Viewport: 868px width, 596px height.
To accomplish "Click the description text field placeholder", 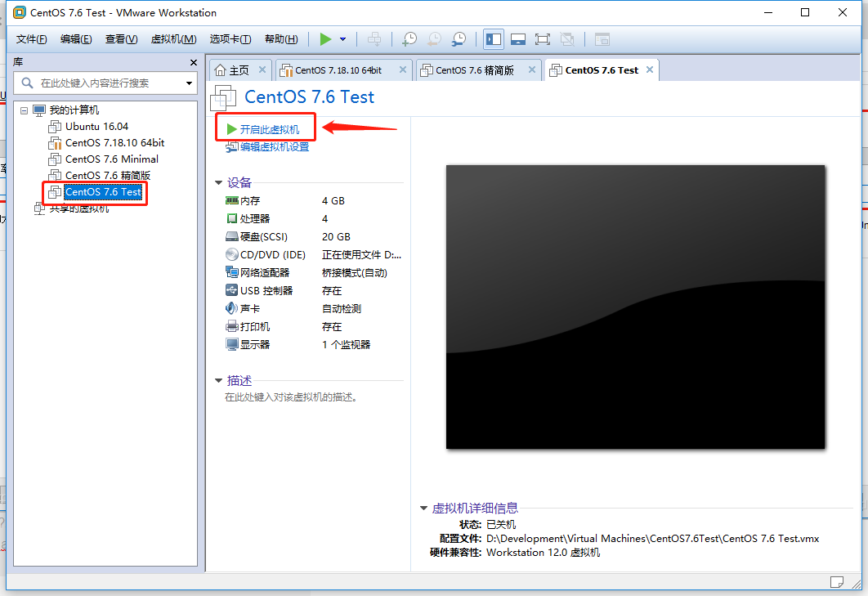I will [x=291, y=397].
